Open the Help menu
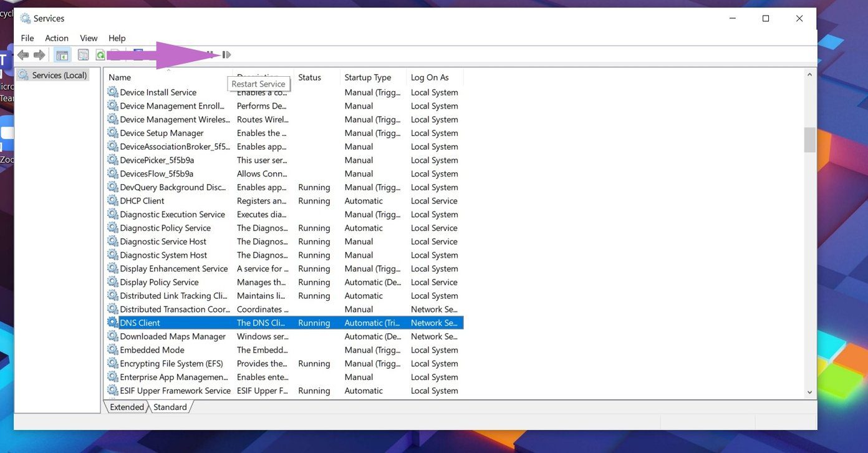Image resolution: width=868 pixels, height=453 pixels. [x=117, y=38]
